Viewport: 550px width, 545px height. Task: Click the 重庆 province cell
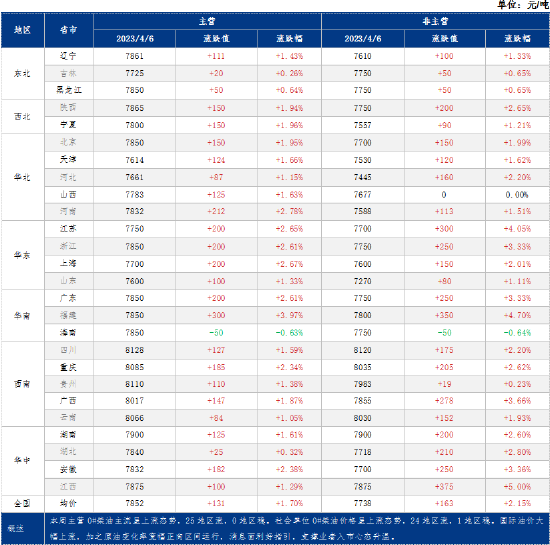click(68, 367)
